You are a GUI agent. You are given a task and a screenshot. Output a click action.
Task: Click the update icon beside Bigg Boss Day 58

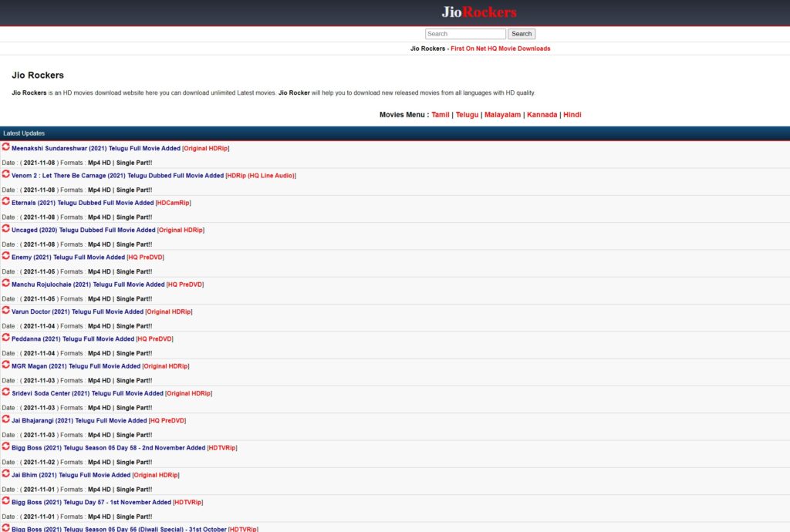[x=5, y=446]
